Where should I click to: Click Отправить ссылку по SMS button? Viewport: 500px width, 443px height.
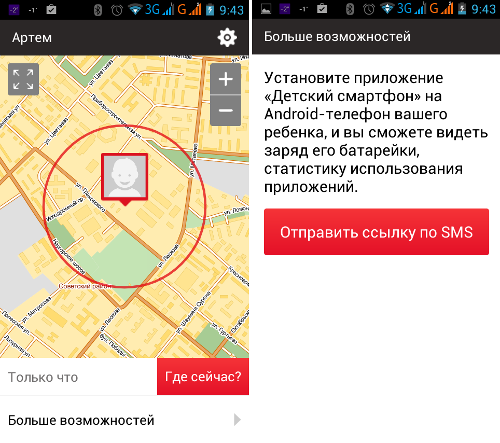[376, 232]
